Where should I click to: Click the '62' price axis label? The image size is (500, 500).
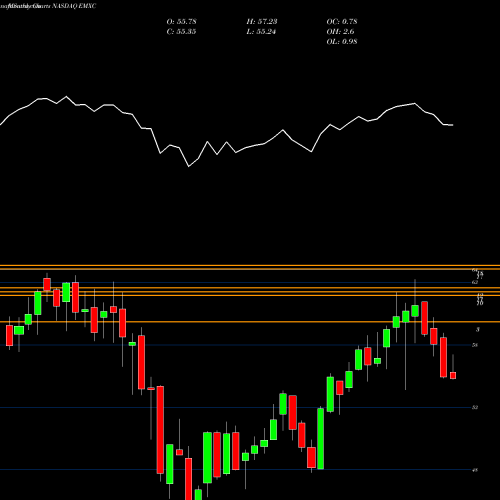tap(475, 282)
